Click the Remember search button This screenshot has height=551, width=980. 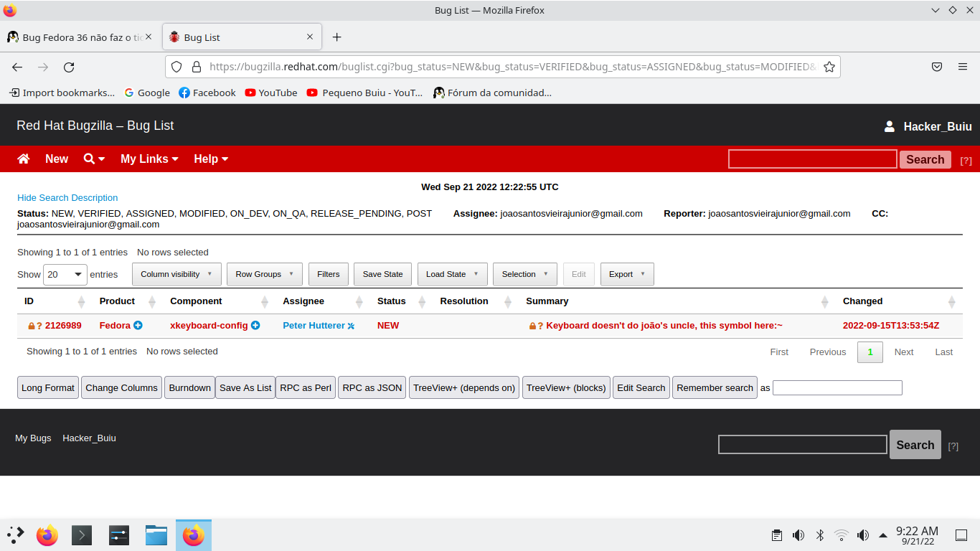(715, 387)
